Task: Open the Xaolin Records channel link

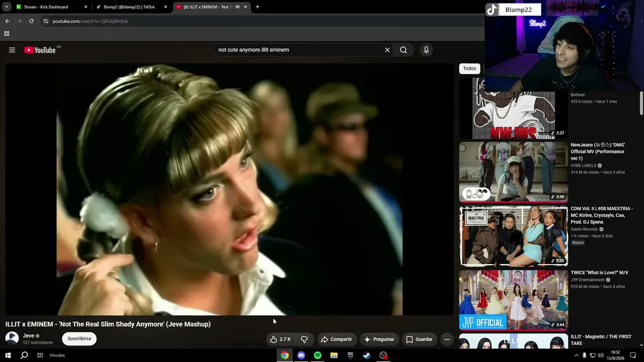Action: click(584, 229)
